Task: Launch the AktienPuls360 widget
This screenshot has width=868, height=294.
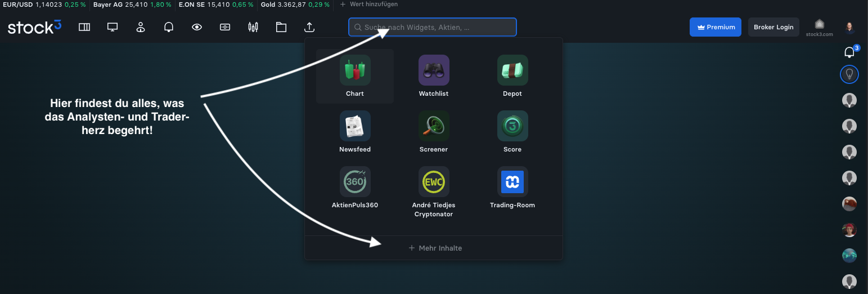Action: tap(355, 188)
